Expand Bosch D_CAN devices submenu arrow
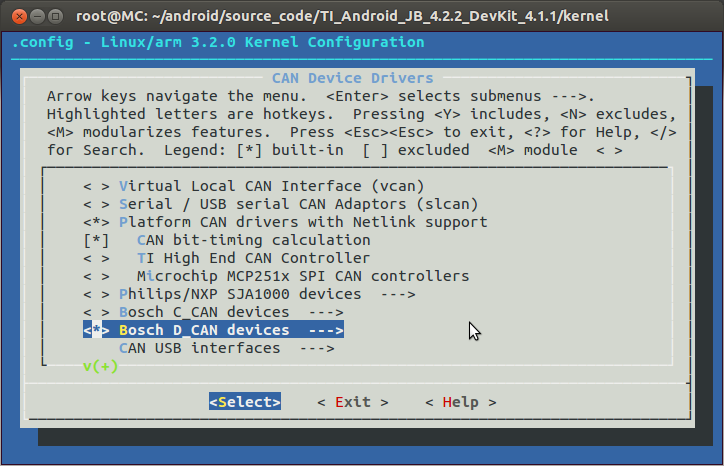 (x=326, y=330)
